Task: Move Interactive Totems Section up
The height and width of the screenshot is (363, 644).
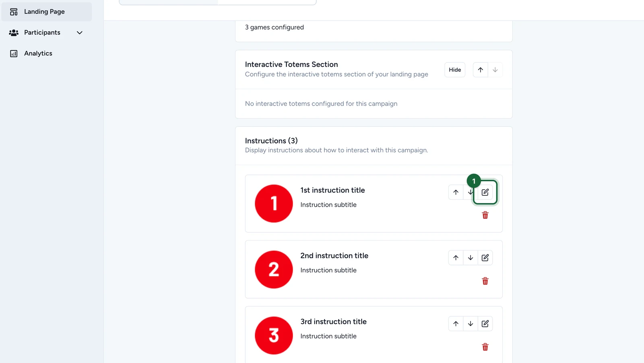Action: tap(480, 70)
